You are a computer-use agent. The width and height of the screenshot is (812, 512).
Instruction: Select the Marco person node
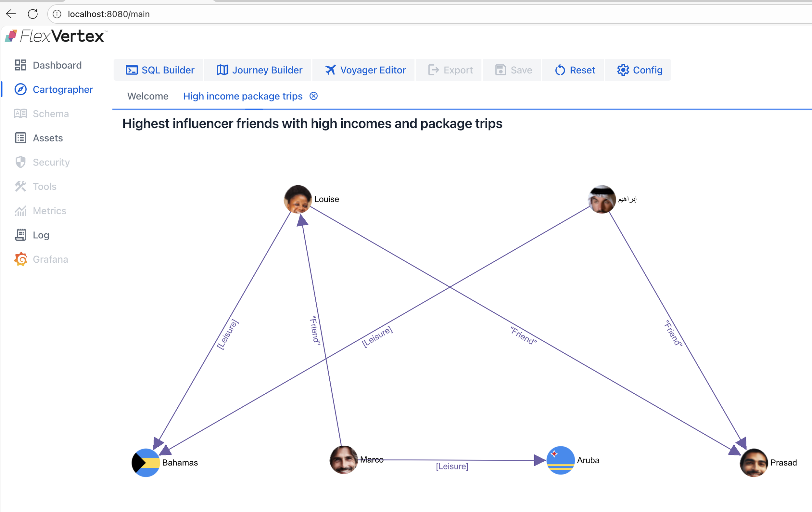pyautogui.click(x=343, y=460)
